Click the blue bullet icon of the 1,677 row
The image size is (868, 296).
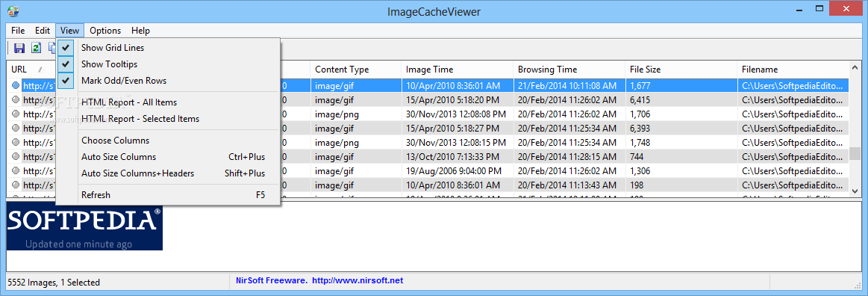click(16, 86)
